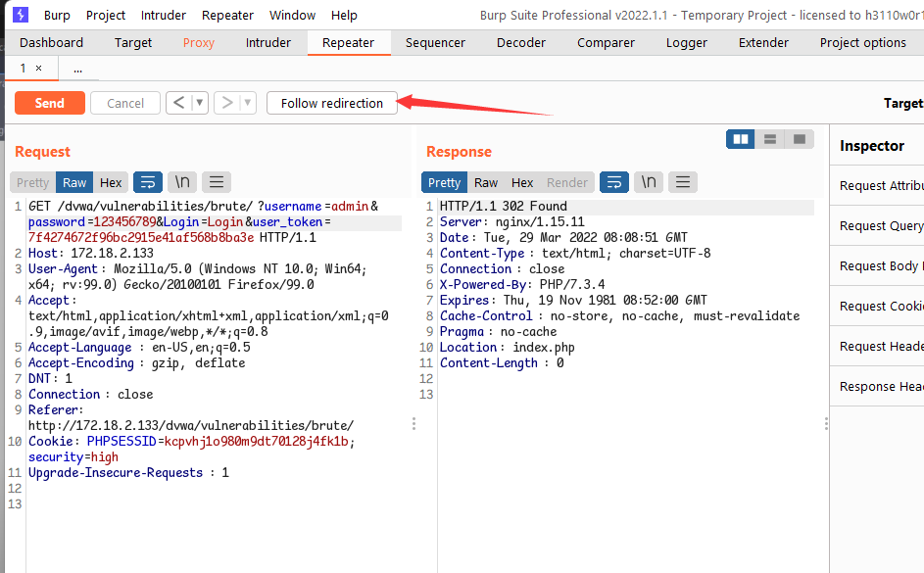The image size is (924, 573).
Task: Open the Intruder menu in menu bar
Action: coord(164,16)
